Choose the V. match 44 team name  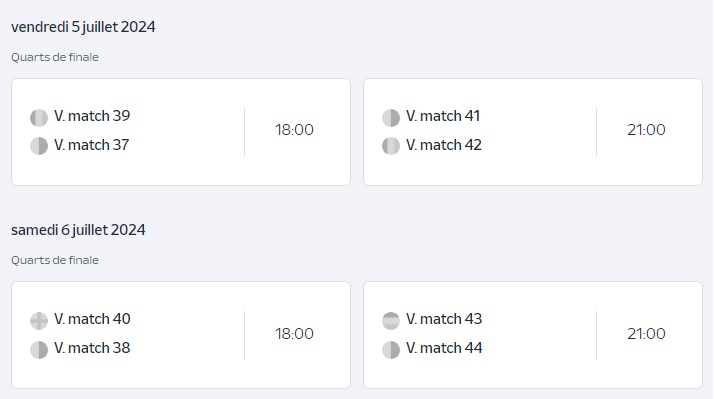[x=444, y=348]
